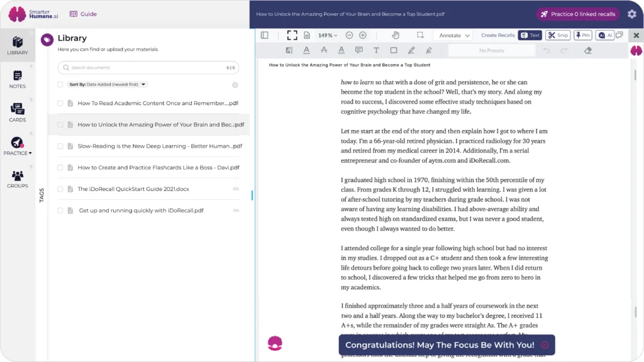The image size is (644, 362).
Task: Click Practice 0 linked recalls button
Action: (x=578, y=14)
